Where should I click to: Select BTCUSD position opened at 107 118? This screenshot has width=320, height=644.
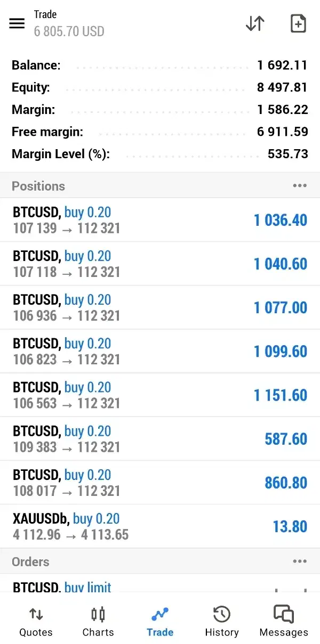click(160, 264)
